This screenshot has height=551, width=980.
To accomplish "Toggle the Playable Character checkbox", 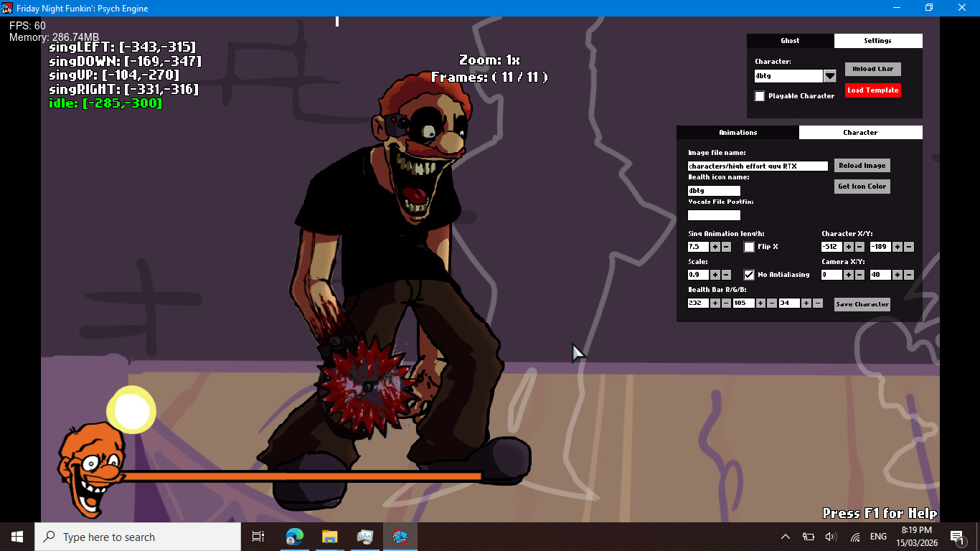I will [760, 96].
